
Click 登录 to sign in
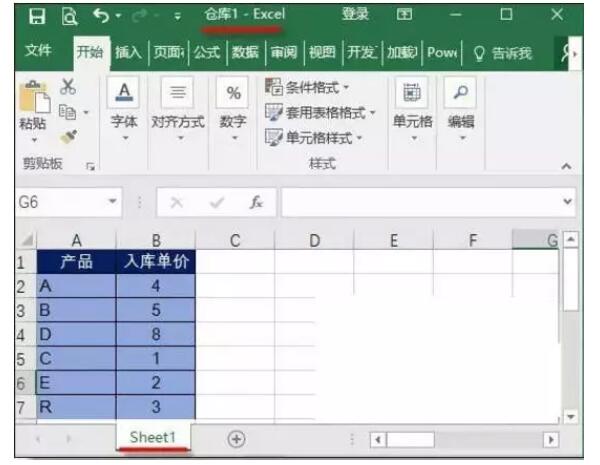[355, 14]
